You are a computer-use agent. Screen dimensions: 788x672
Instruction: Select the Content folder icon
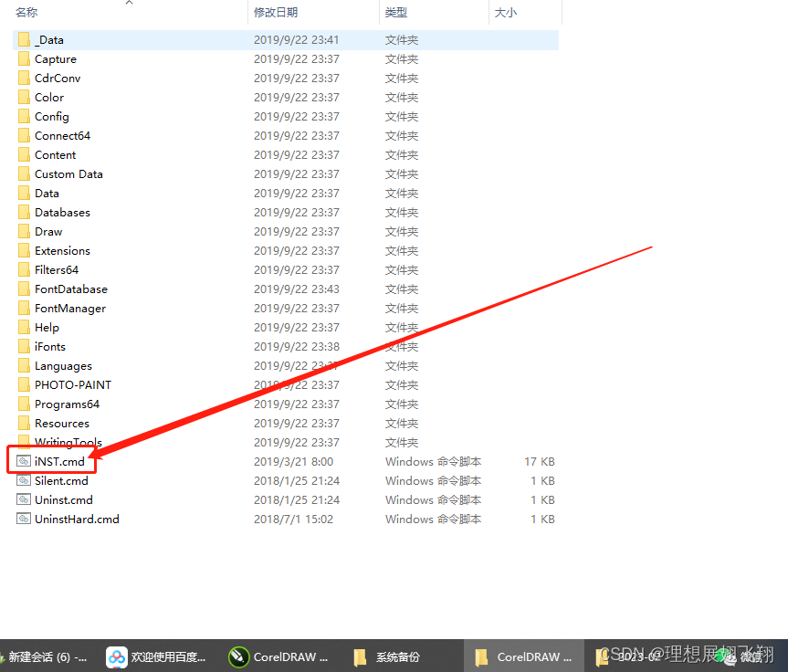[x=24, y=155]
